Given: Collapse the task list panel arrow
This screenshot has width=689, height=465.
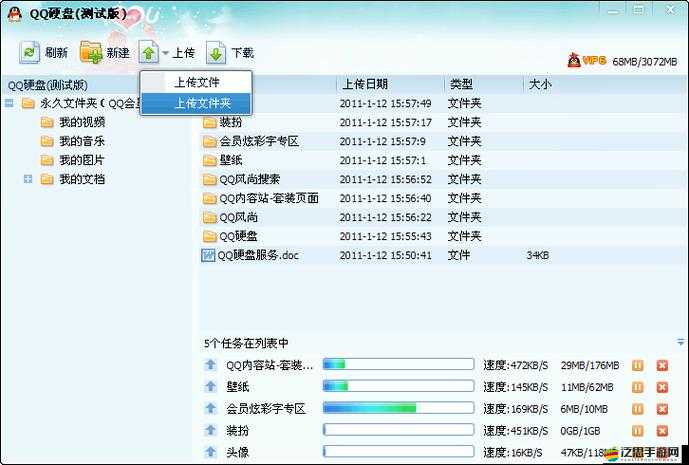Looking at the screenshot, I should (681, 342).
